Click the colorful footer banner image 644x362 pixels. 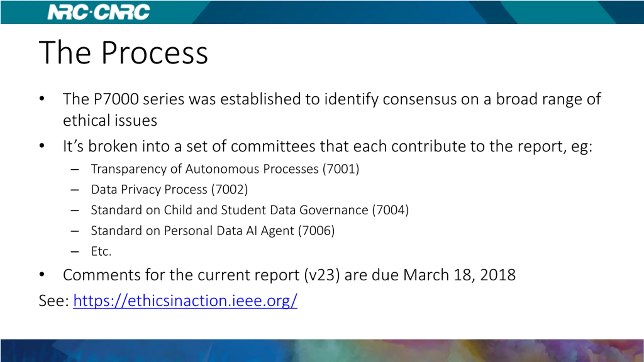pyautogui.click(x=322, y=351)
